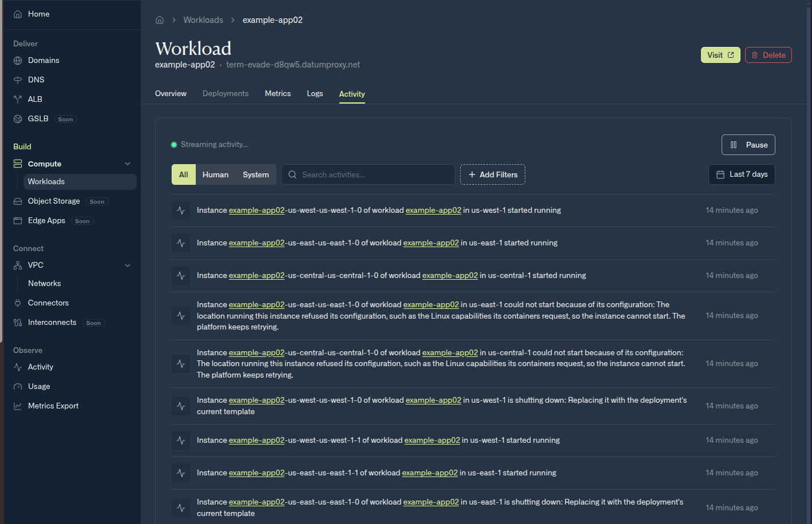The image size is (812, 524).
Task: Click the Domains globe icon
Action: [x=18, y=61]
